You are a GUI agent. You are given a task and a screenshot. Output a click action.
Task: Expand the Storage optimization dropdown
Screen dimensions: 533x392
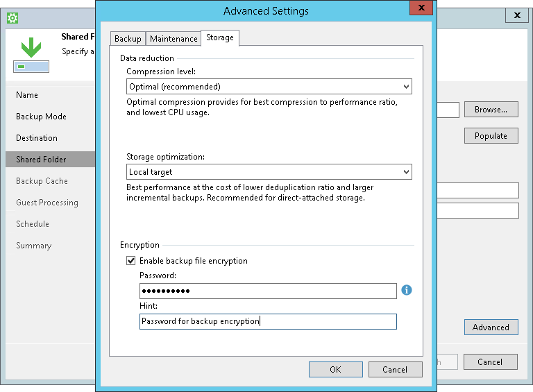pyautogui.click(x=269, y=172)
